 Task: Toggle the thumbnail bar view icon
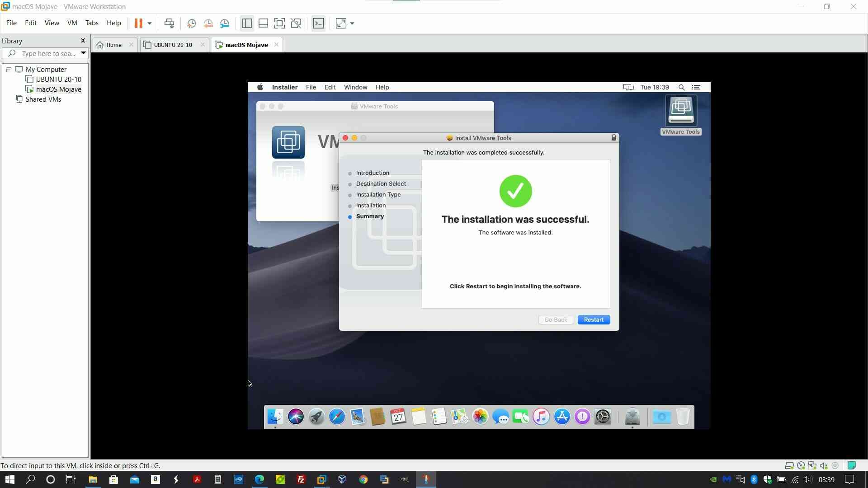[x=263, y=23]
